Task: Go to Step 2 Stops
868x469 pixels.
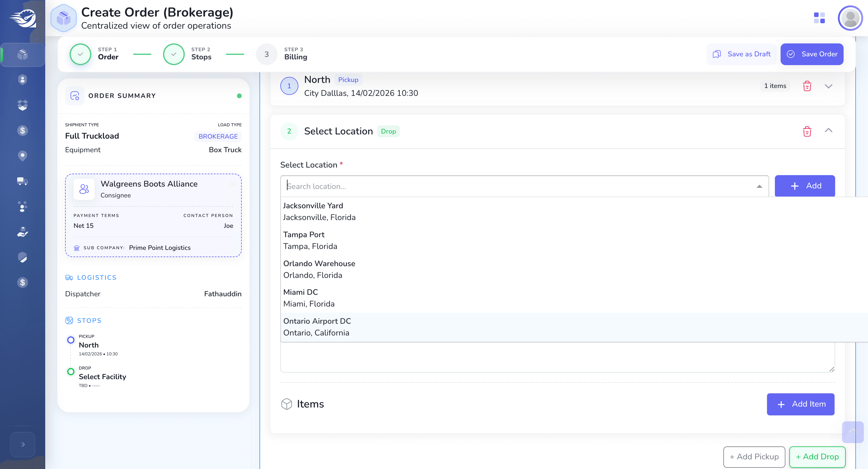Action: pyautogui.click(x=188, y=54)
